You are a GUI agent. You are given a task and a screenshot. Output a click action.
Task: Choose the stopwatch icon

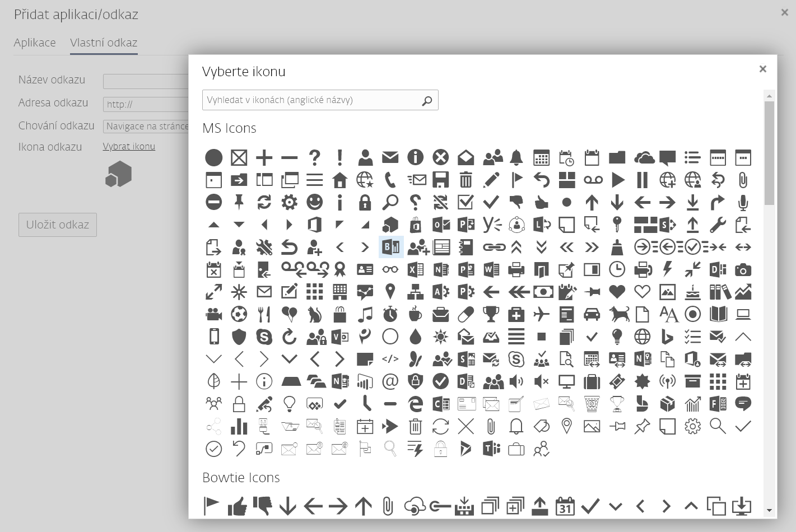(x=390, y=314)
